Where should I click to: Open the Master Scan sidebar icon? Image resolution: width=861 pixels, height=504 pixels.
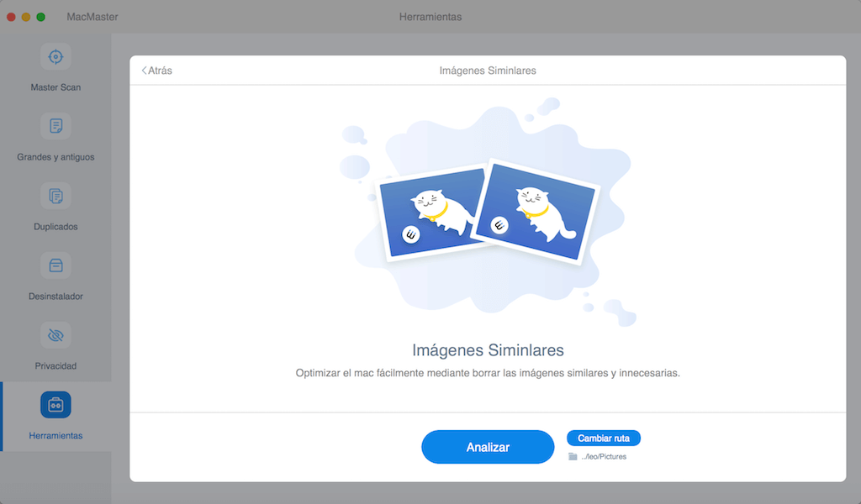[x=55, y=56]
